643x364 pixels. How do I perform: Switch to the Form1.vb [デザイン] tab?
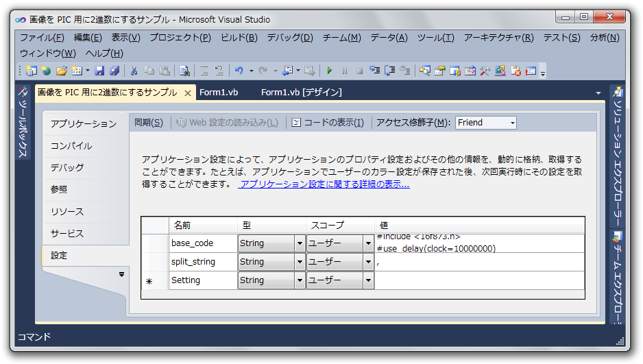coord(302,93)
